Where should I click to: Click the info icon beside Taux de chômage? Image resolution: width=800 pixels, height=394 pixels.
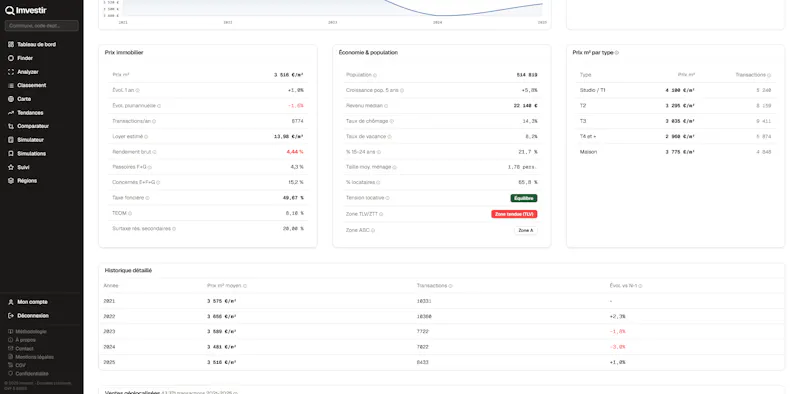pos(392,121)
